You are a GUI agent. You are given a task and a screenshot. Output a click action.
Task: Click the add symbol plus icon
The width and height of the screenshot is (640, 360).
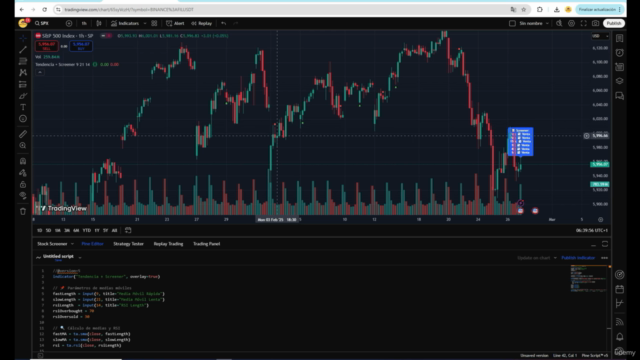pos(69,23)
